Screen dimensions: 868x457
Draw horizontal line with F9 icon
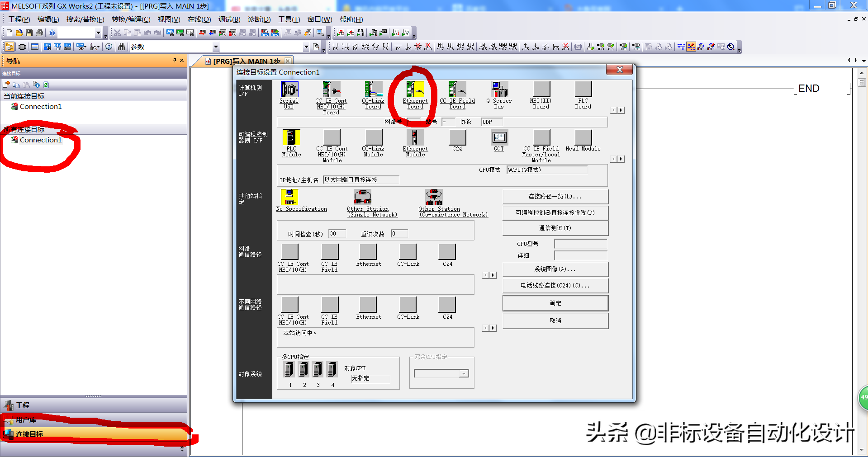coord(398,47)
